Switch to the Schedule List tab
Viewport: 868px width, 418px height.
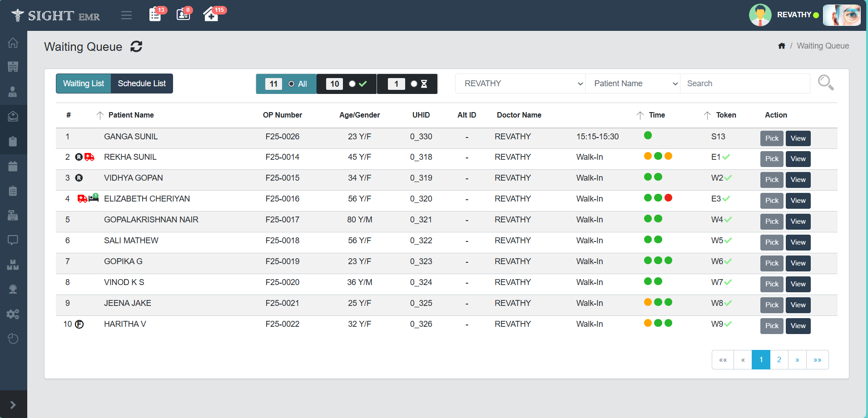(x=142, y=84)
